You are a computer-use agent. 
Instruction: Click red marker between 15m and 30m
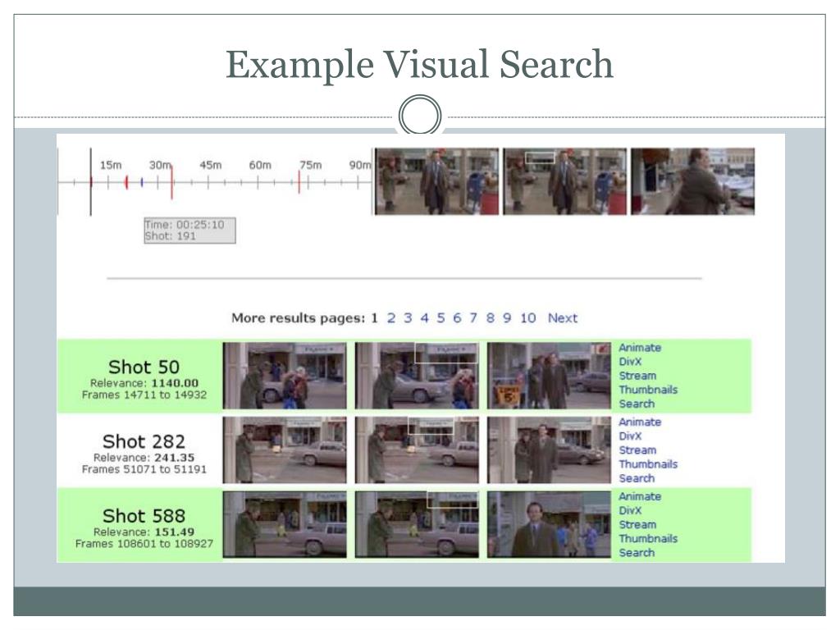click(x=126, y=182)
